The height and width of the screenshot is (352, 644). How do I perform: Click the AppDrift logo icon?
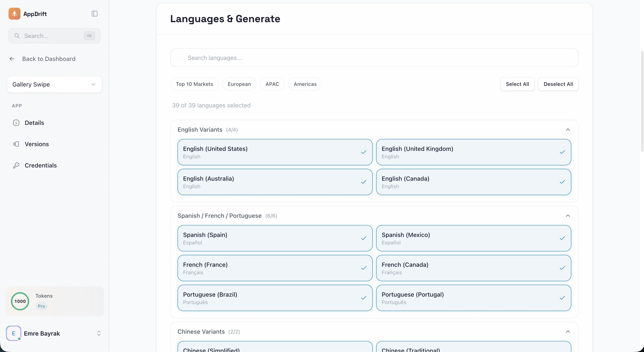click(14, 14)
